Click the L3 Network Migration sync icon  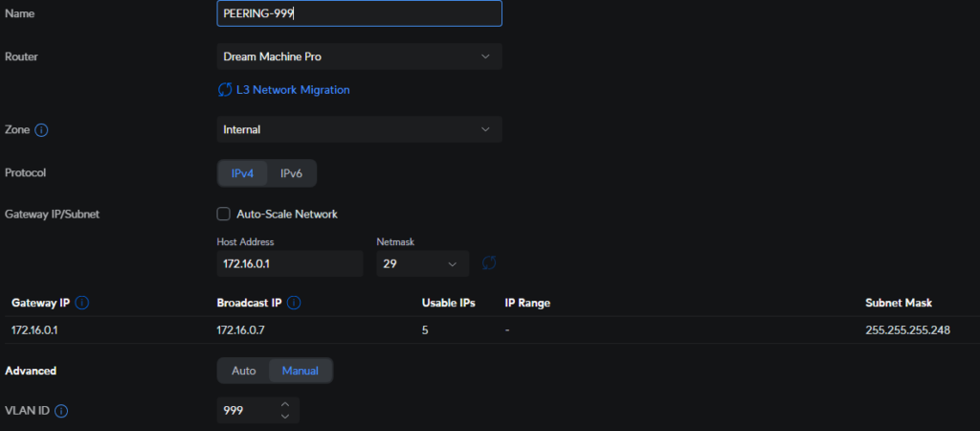click(225, 89)
